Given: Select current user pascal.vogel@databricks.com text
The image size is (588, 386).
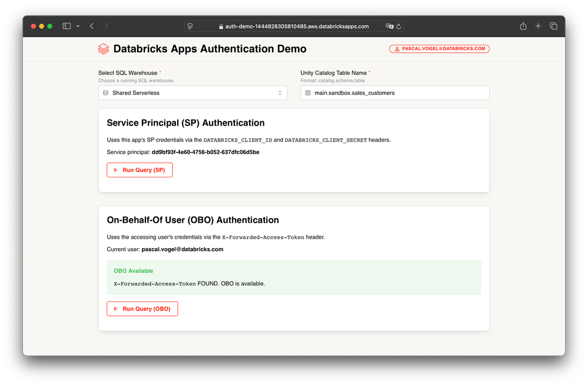Looking at the screenshot, I should coord(182,249).
